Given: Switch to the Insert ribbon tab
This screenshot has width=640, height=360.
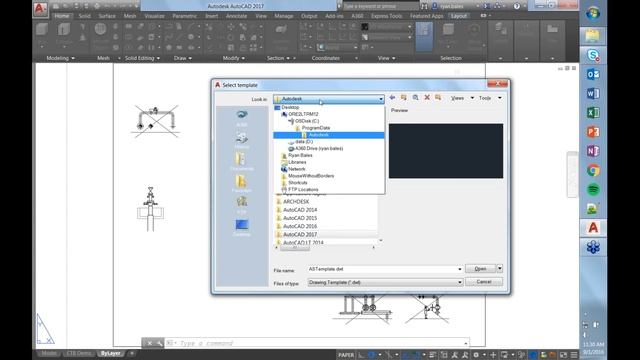Looking at the screenshot, I should [x=211, y=16].
